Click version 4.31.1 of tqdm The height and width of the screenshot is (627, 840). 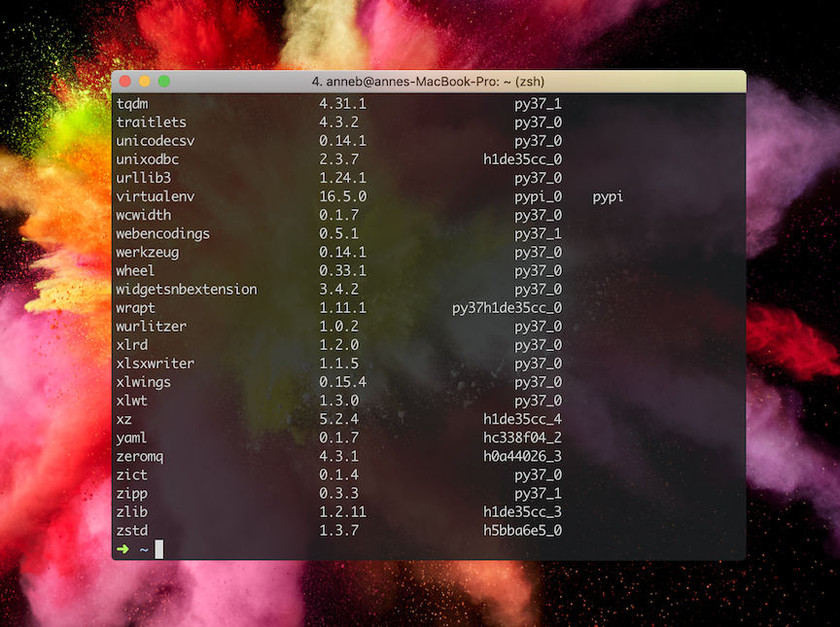tap(342, 104)
